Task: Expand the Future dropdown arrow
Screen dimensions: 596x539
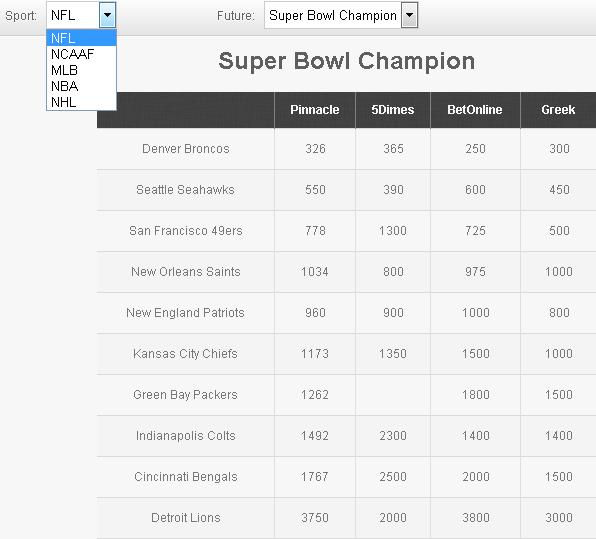Action: coord(409,15)
